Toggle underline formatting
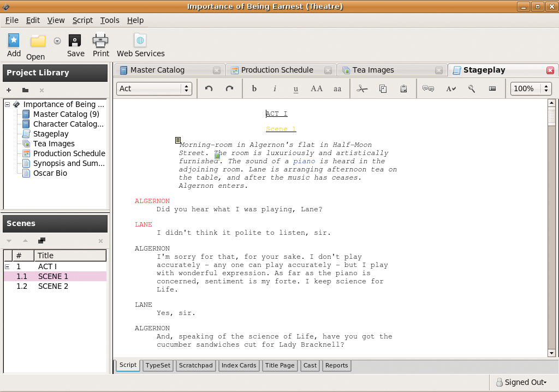The width and height of the screenshot is (559, 392). coord(295,89)
